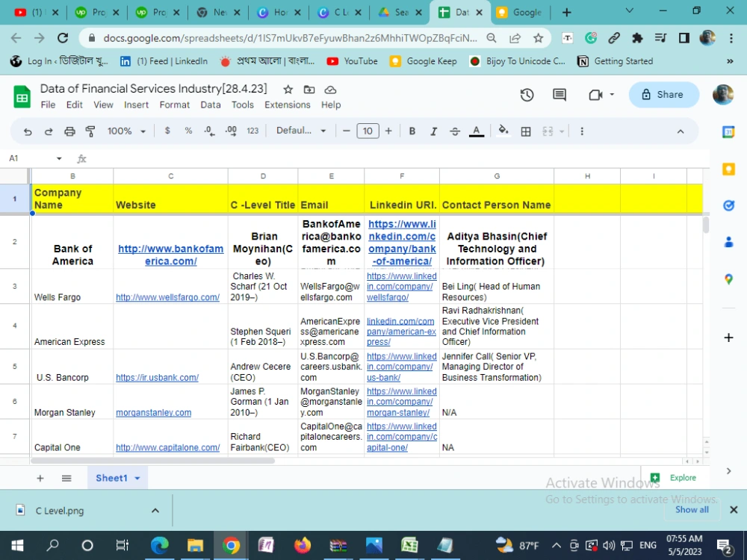The width and height of the screenshot is (747, 560).
Task: Click the horizontal scrollbar of the sheet
Action: coord(152,461)
